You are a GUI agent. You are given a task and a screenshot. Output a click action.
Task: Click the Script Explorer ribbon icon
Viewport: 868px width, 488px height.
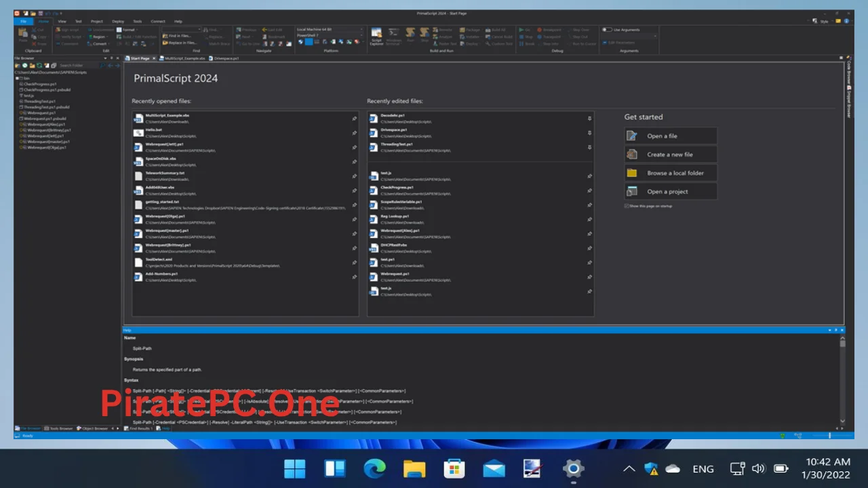pyautogui.click(x=376, y=37)
